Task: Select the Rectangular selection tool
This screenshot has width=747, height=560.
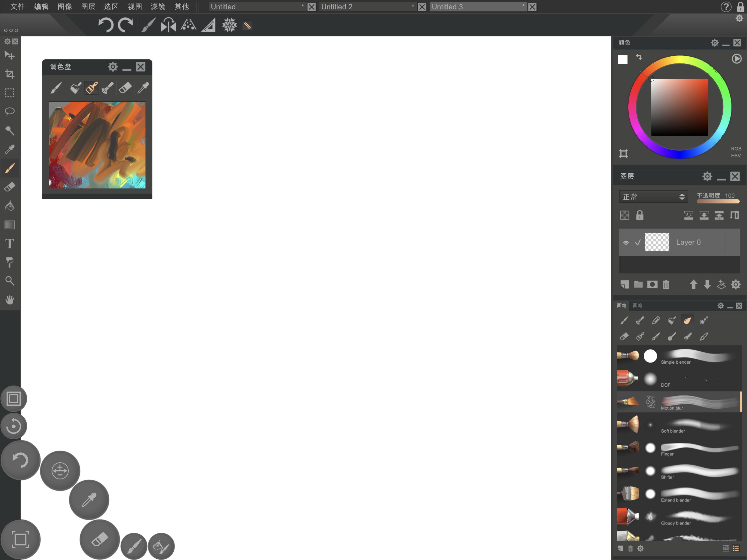Action: 10,93
